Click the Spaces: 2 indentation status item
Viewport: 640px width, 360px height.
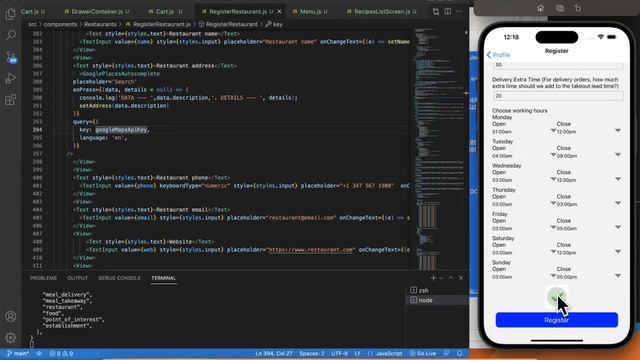click(x=311, y=353)
